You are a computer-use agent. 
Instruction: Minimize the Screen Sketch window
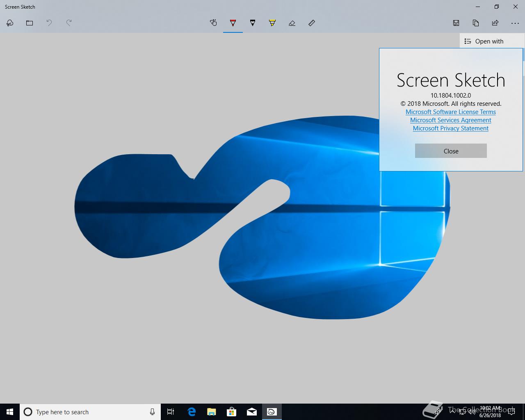[x=478, y=7]
